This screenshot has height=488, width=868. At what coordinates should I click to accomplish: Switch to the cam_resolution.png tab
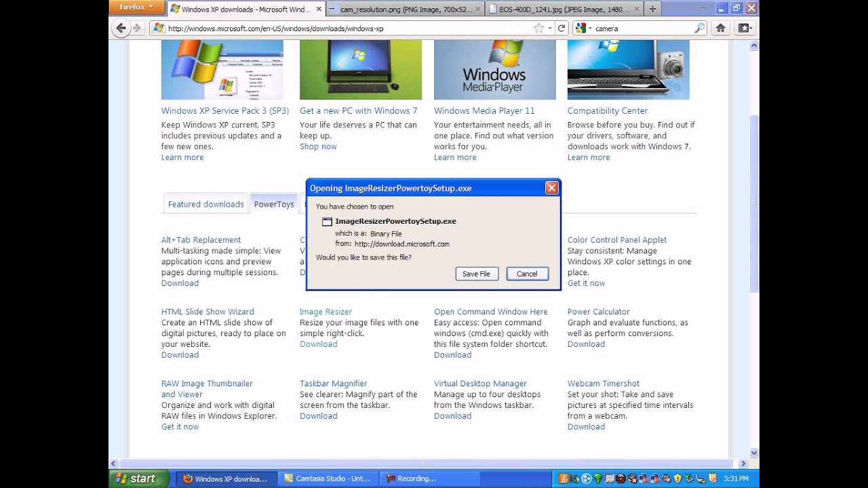404,9
